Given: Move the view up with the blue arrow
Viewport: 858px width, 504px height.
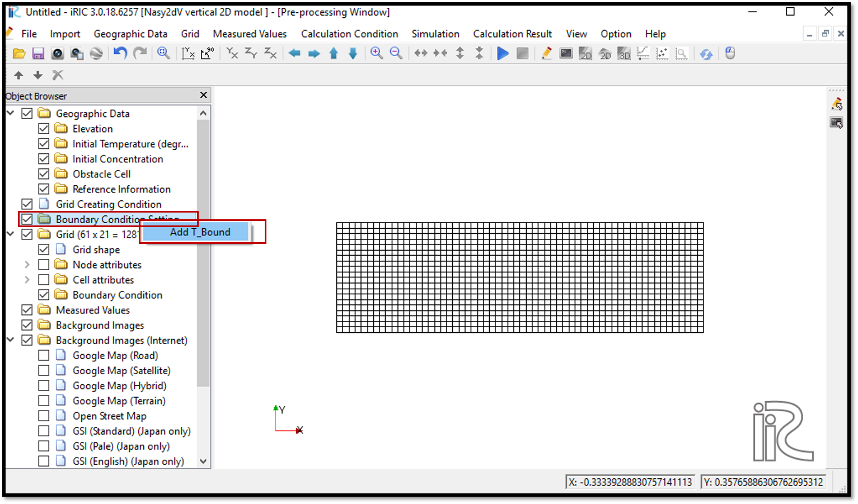Looking at the screenshot, I should point(334,53).
